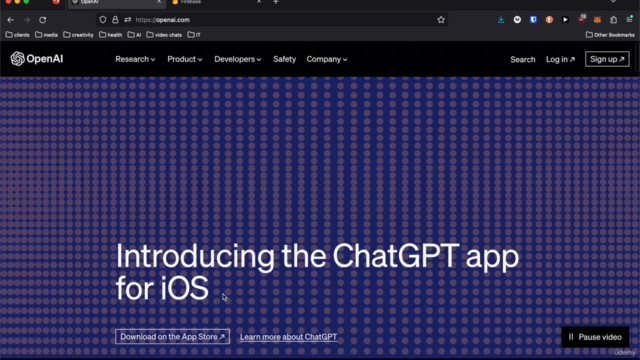640x360 pixels.
Task: Open the list all tabs arrow
Action: click(613, 2)
